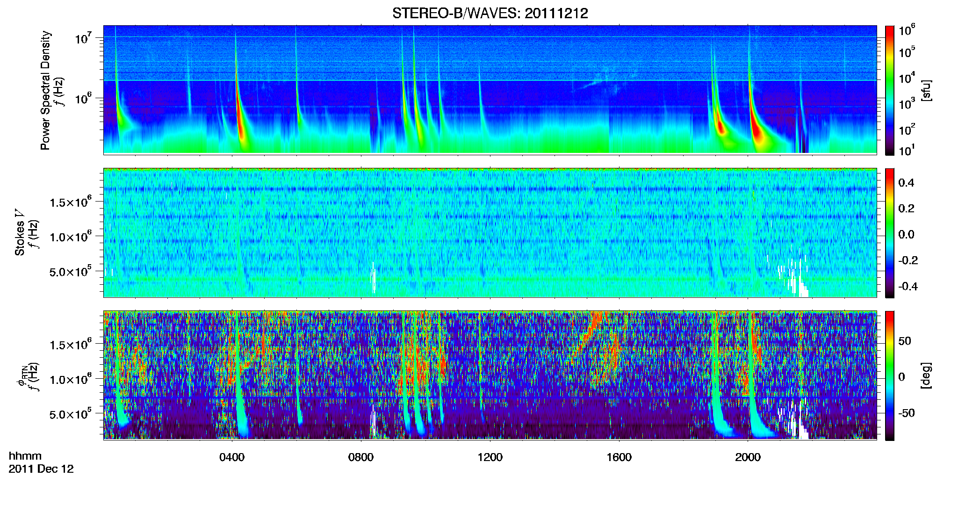Click the 10^2 value on the sfu color bar
Viewport: 980px width, 505px height.
coord(907,130)
